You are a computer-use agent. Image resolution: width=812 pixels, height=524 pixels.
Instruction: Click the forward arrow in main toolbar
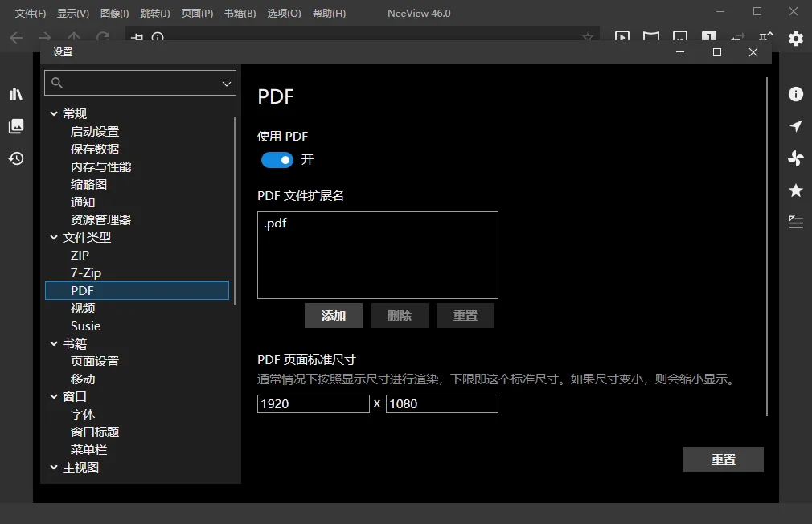(x=45, y=37)
